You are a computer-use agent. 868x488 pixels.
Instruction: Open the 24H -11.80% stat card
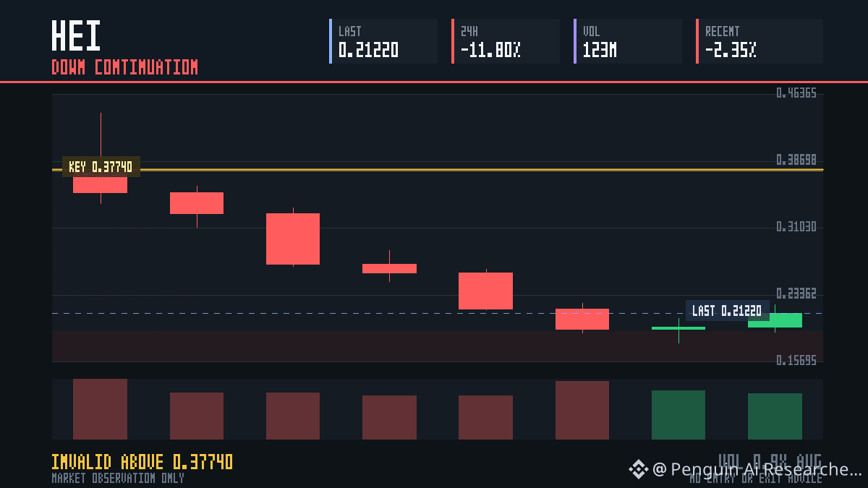click(x=506, y=41)
